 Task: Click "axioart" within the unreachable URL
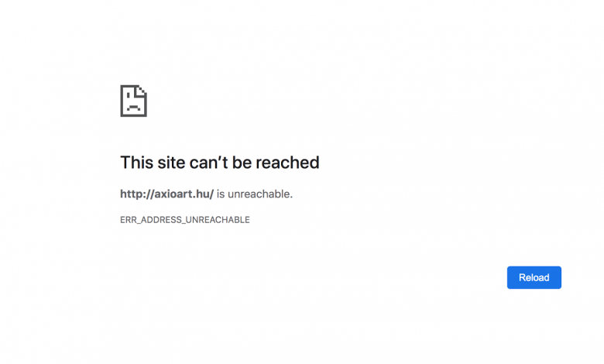(x=173, y=194)
